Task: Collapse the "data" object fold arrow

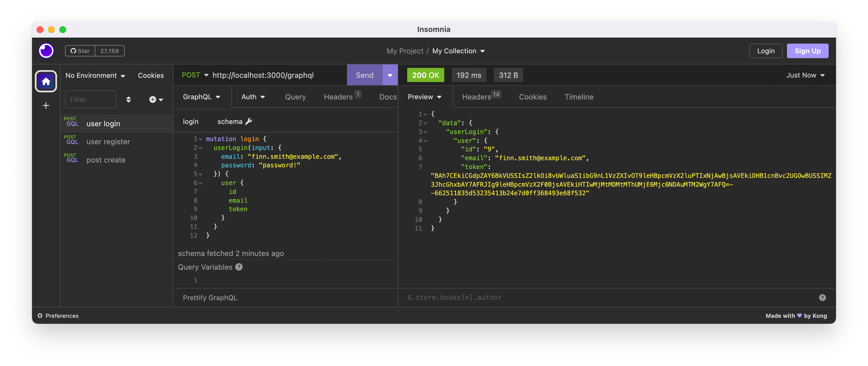Action: tap(425, 123)
